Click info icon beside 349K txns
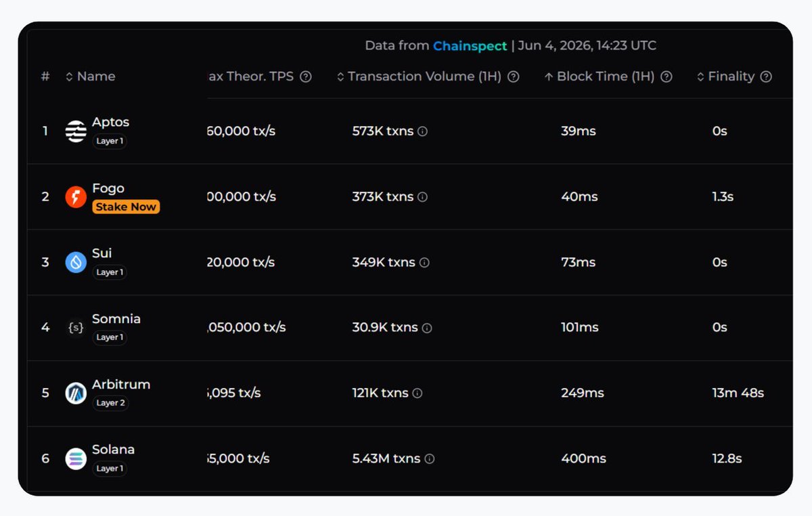This screenshot has width=812, height=516. (x=424, y=263)
